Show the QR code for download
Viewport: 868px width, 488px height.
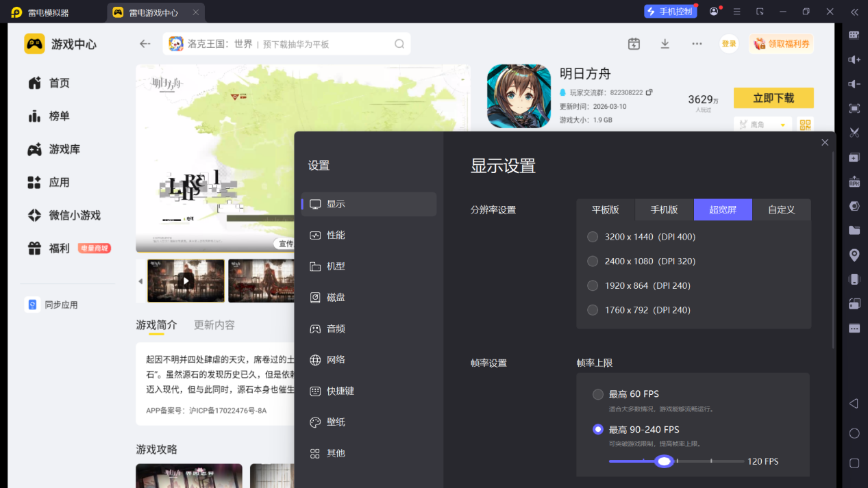click(x=805, y=125)
